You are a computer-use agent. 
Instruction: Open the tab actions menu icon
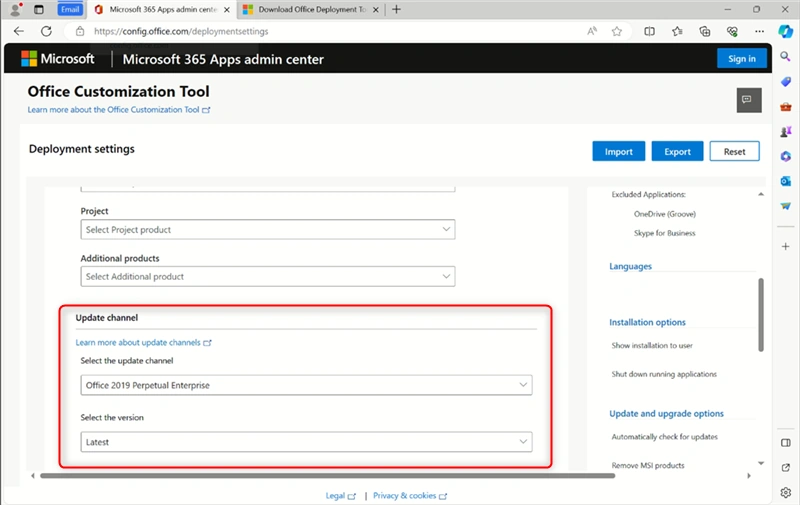pos(39,9)
